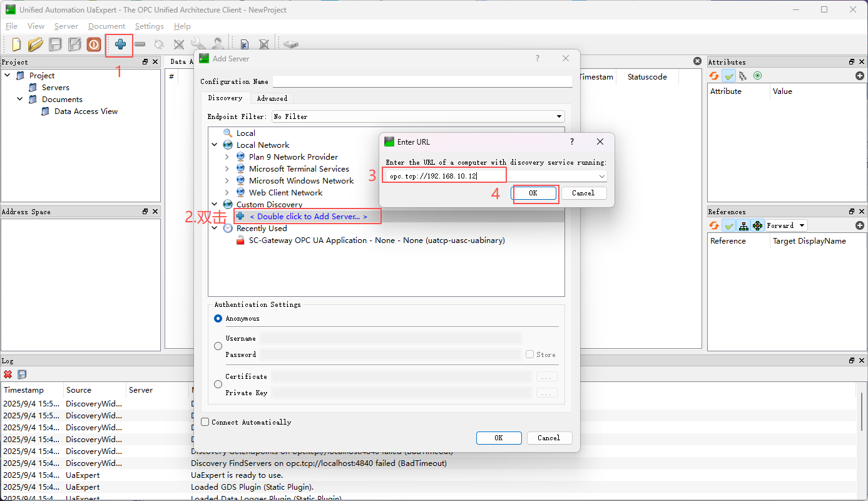This screenshot has height=501, width=868.
Task: Switch to the Advanced tab
Action: (x=272, y=98)
